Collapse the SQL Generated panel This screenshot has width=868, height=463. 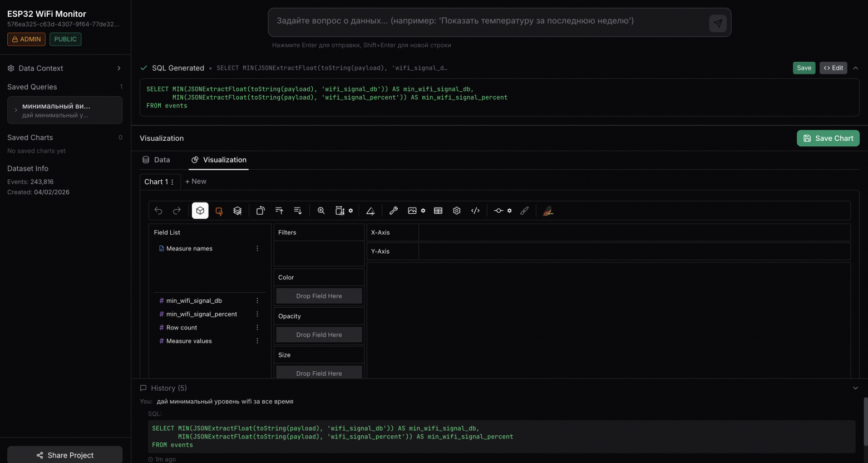pos(856,68)
